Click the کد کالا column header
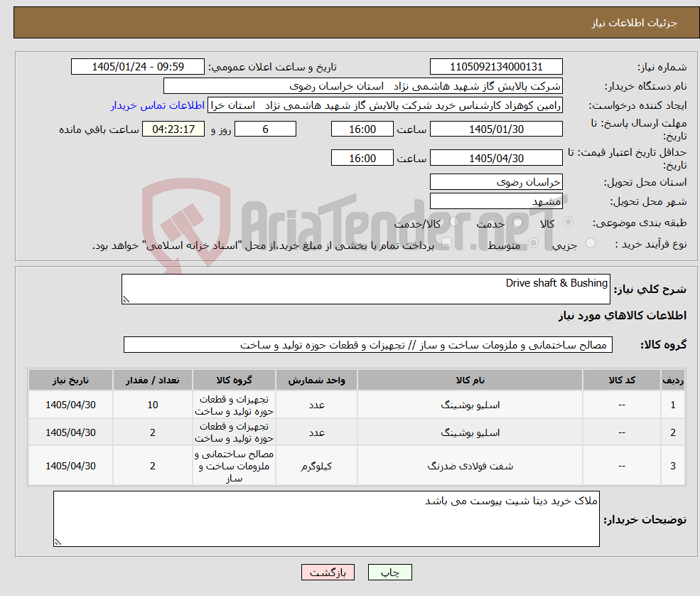The image size is (700, 596). 621,381
